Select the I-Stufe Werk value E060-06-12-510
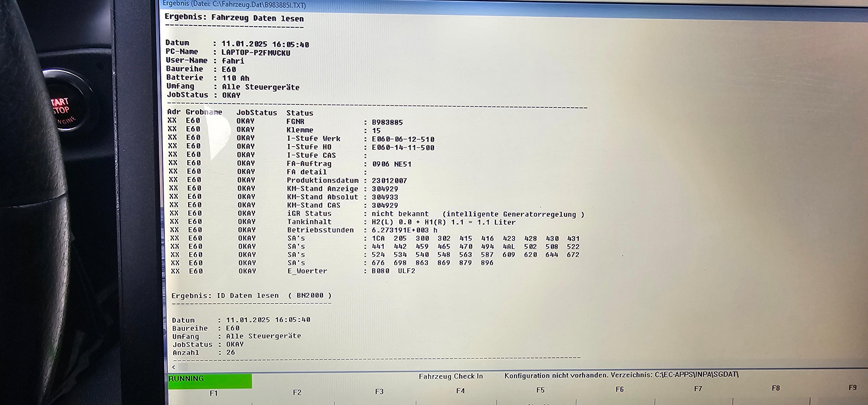The image size is (868, 405). point(403,139)
